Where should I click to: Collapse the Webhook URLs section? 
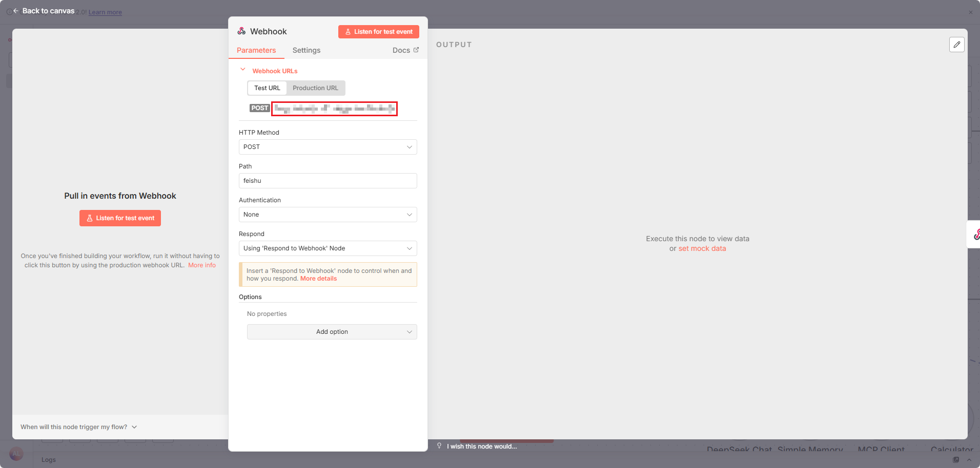coord(243,70)
